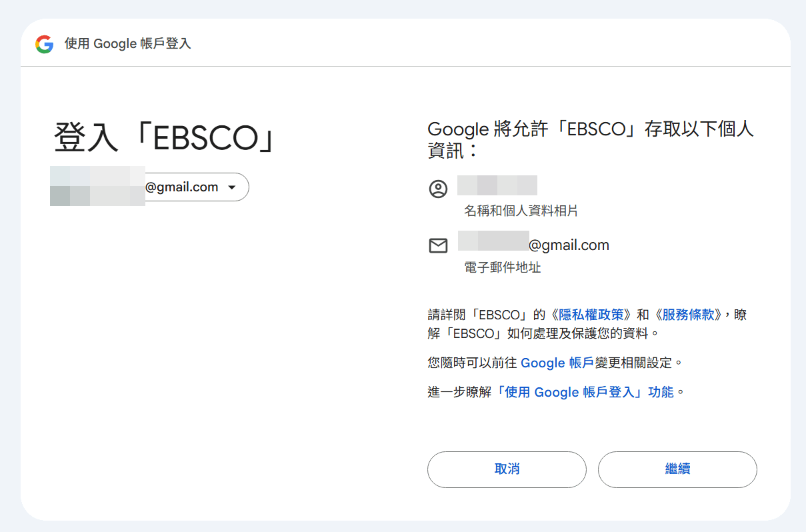Expand the account chooser dropdown arrow

click(x=231, y=187)
